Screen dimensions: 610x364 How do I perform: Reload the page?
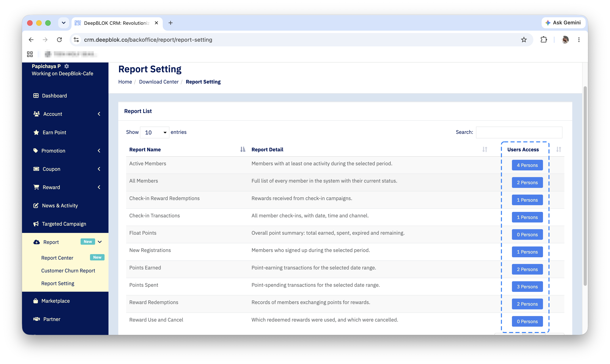coord(59,40)
